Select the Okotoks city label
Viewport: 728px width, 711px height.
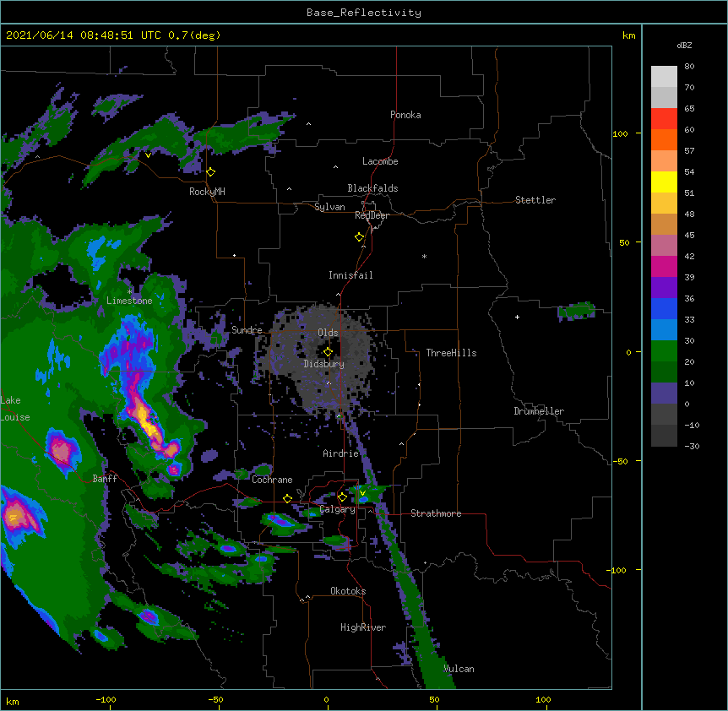(x=348, y=591)
